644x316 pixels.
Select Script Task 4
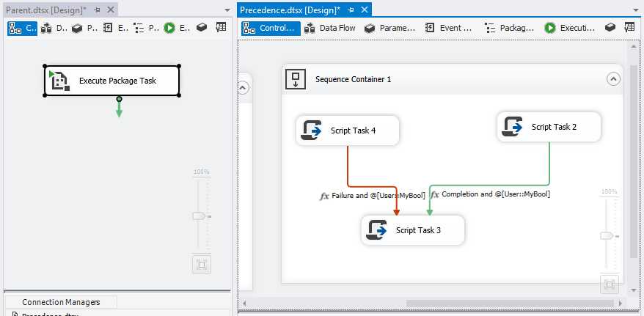[348, 131]
